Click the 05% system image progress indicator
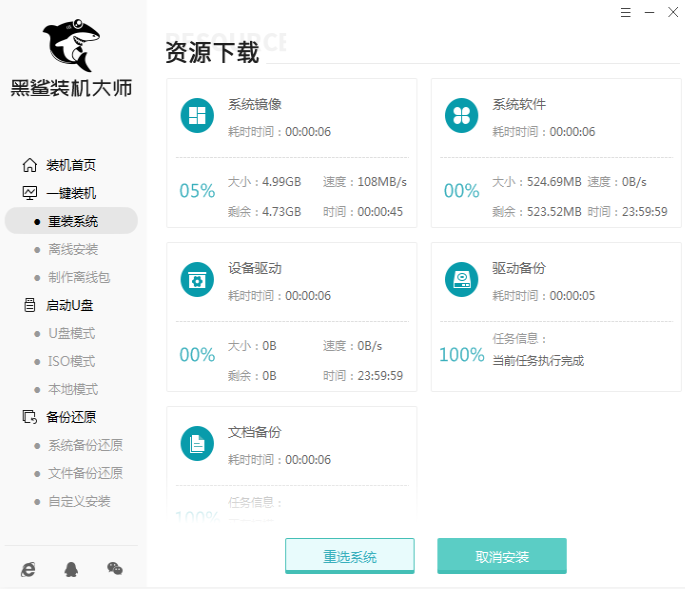This screenshot has height=589, width=685. [197, 191]
